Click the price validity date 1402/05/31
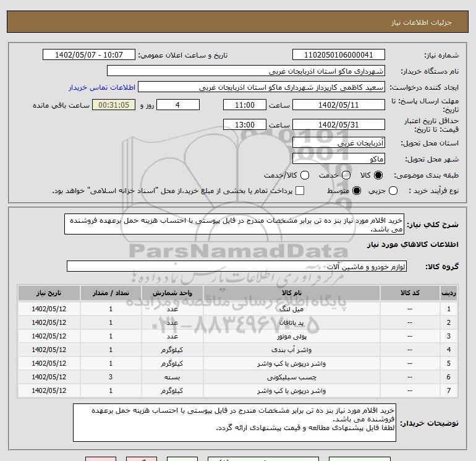Viewport: 476px width, 461px height. point(339,125)
